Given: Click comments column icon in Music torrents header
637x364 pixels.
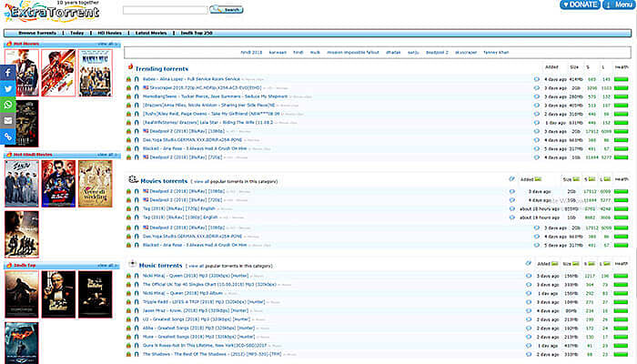Looking at the screenshot, I should [x=528, y=263].
